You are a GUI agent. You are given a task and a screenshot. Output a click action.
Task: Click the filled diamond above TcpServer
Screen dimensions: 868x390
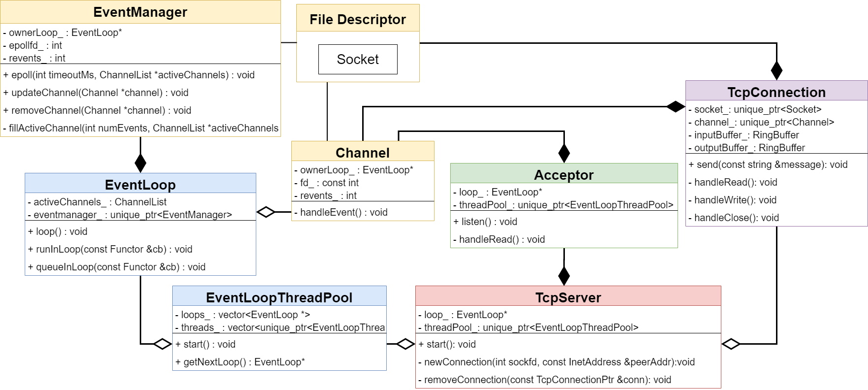click(564, 276)
